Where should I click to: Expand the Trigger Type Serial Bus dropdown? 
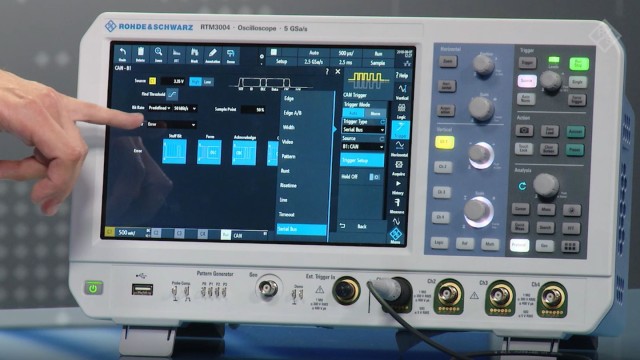point(363,129)
